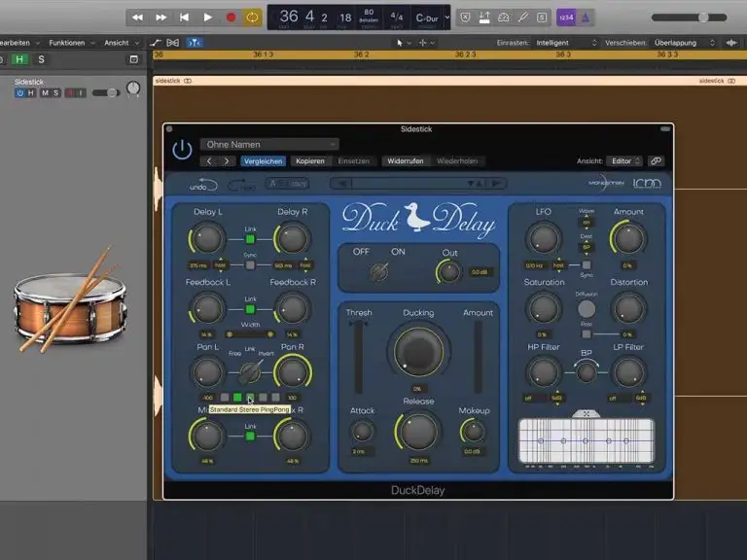The image size is (747, 560).
Task: Click the flex mode icon
Action: click(x=173, y=43)
